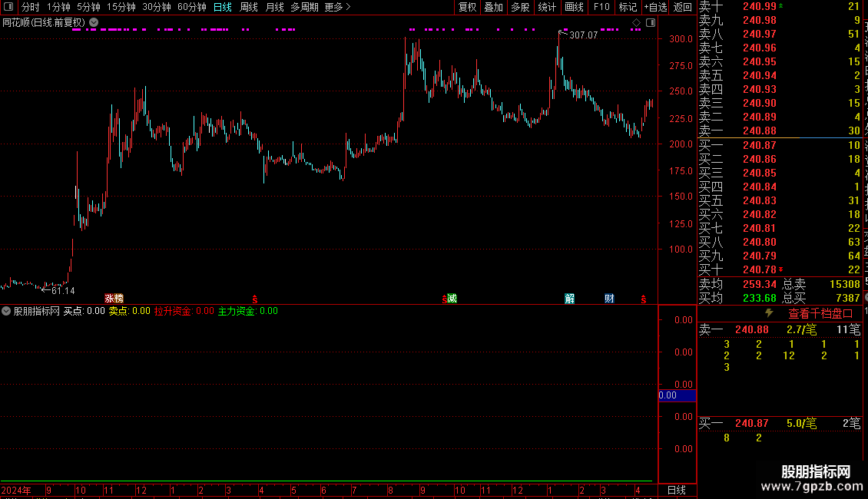Click the 解 event marker
The width and height of the screenshot is (868, 499).
570,299
